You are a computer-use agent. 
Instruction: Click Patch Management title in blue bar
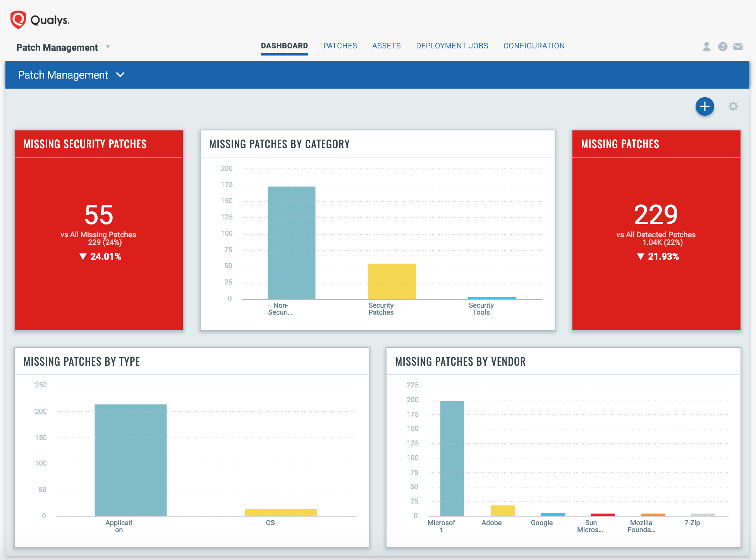(x=63, y=75)
